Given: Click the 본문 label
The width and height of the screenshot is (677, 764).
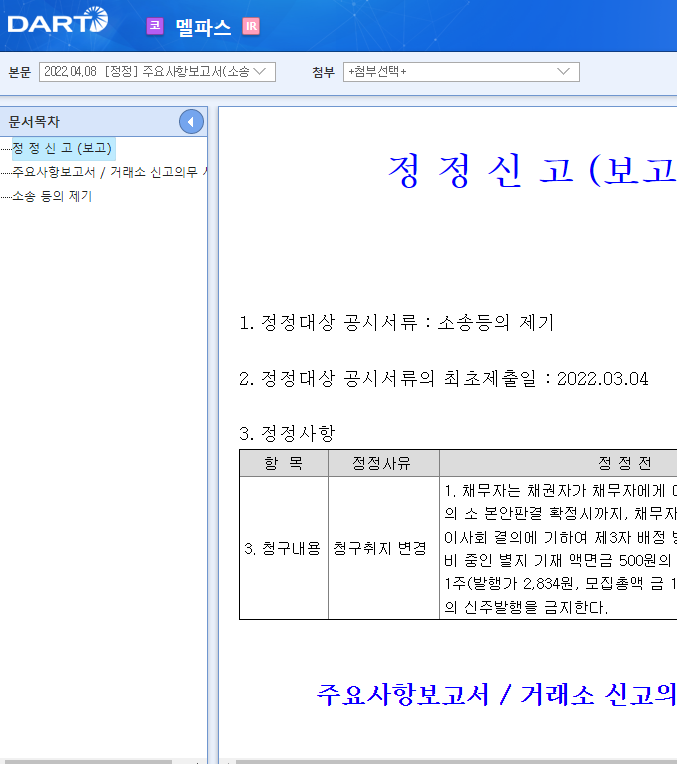Looking at the screenshot, I should [x=20, y=72].
